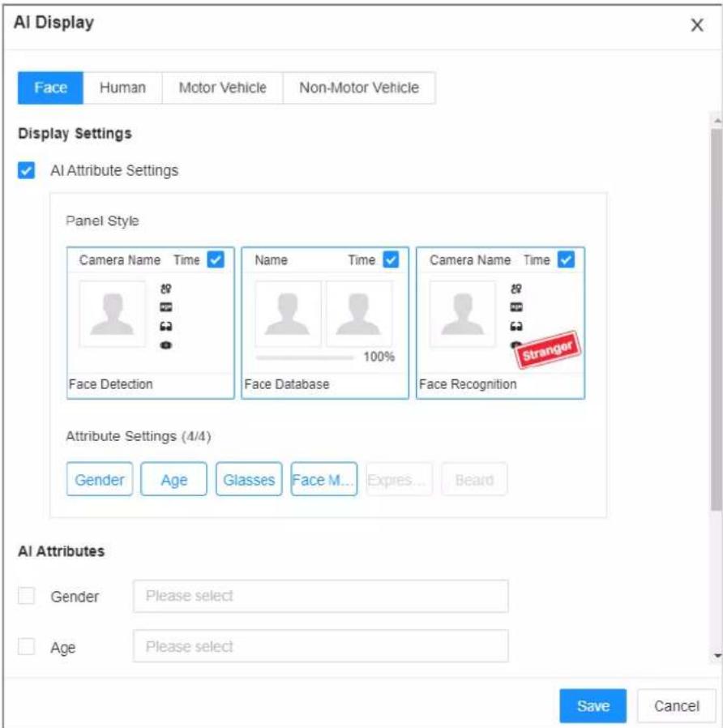This screenshot has height=728, width=723.
Task: Click face mask icon in Face Detection panel
Action: click(x=165, y=345)
